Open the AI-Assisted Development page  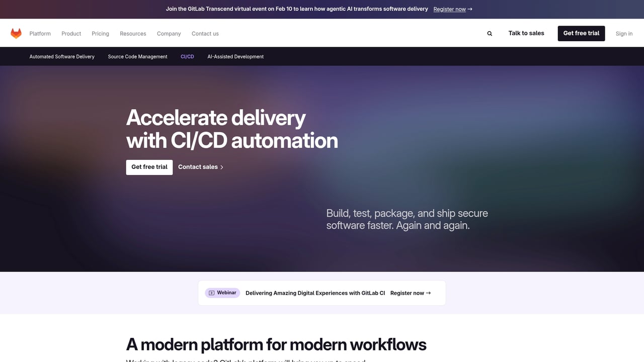[x=235, y=56]
